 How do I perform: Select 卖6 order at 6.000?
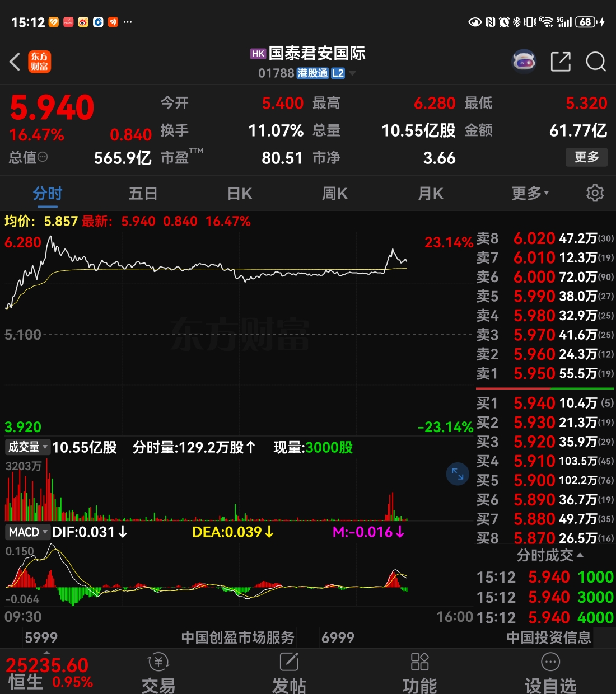[x=545, y=276]
